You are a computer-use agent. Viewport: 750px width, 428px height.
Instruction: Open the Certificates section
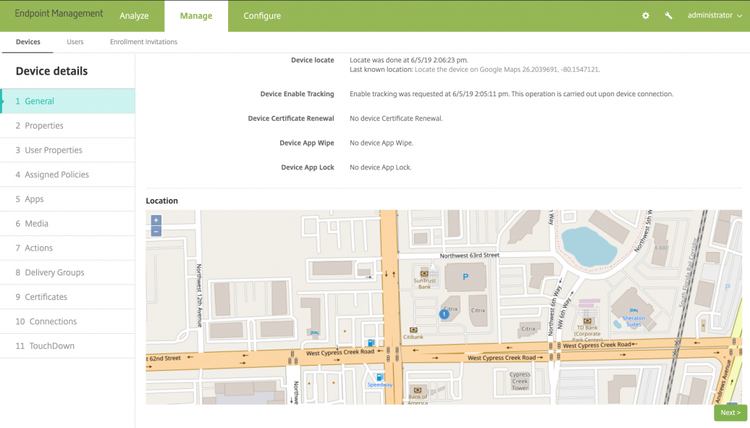coord(67,297)
